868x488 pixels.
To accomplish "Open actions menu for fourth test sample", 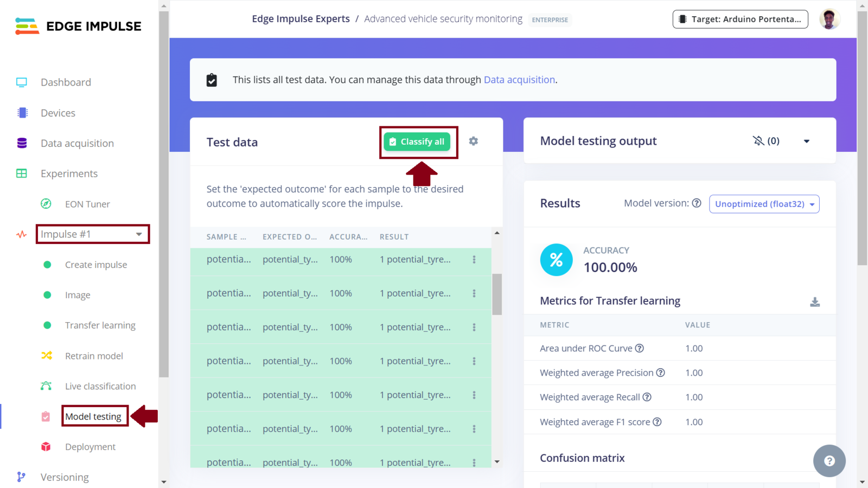I will point(474,361).
